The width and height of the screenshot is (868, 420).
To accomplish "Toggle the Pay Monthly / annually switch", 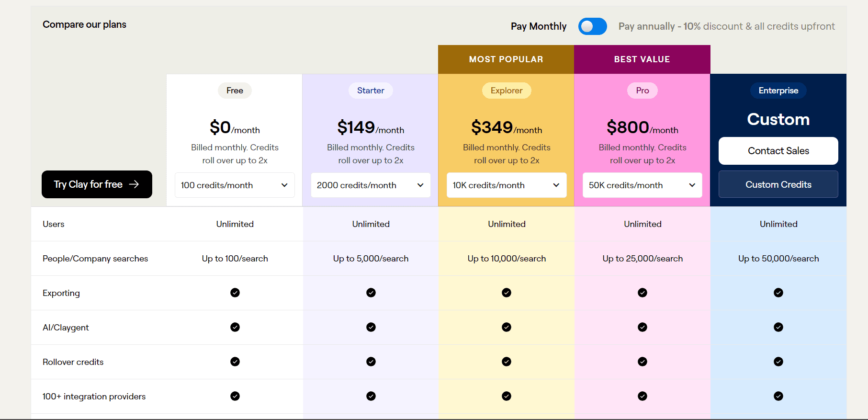I will pyautogui.click(x=592, y=26).
